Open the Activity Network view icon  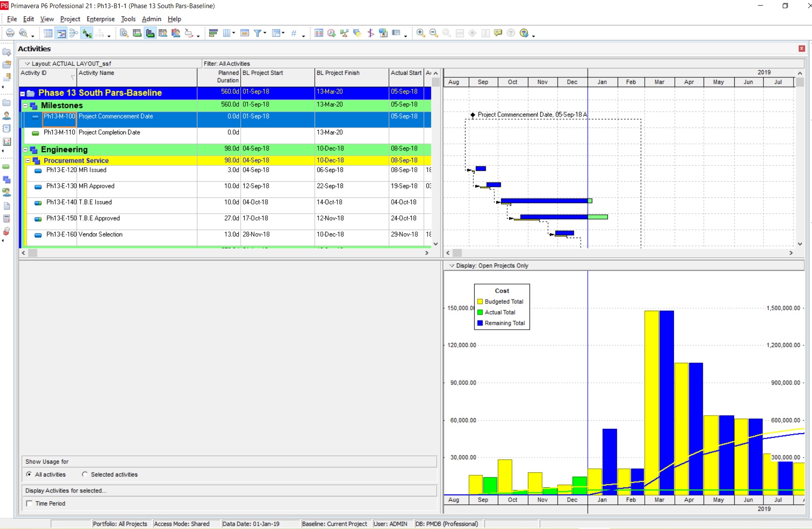click(x=74, y=33)
